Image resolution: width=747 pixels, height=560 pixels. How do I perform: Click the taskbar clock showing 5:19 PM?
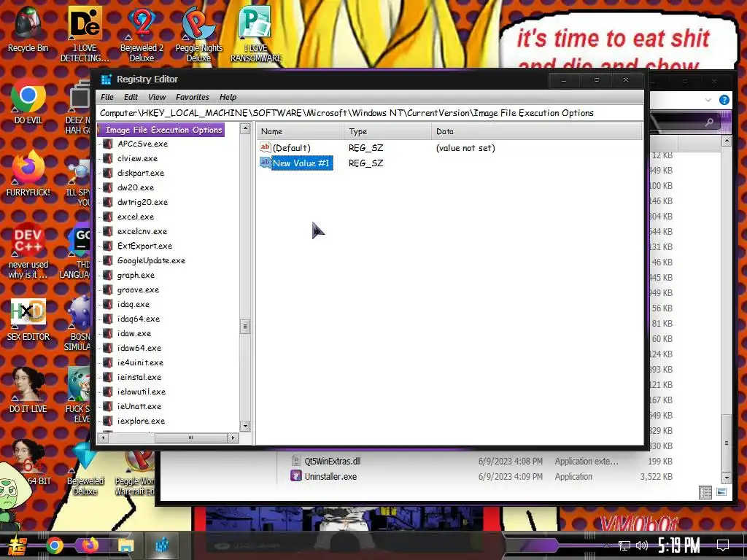pos(678,545)
